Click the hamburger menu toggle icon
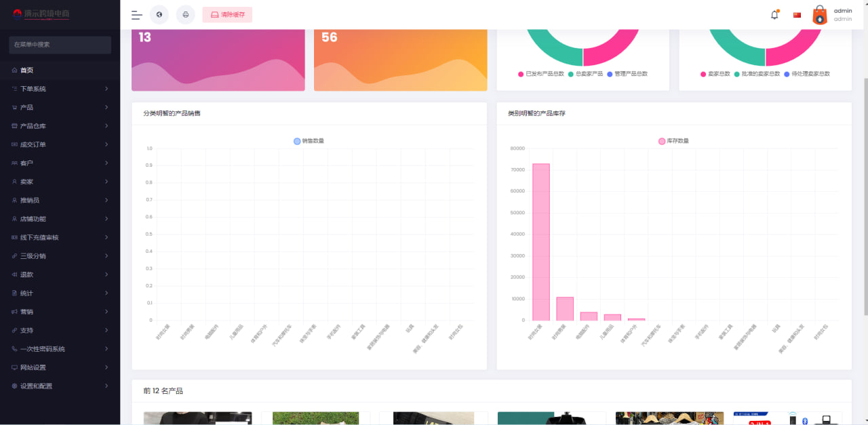This screenshot has height=425, width=868. (x=136, y=15)
